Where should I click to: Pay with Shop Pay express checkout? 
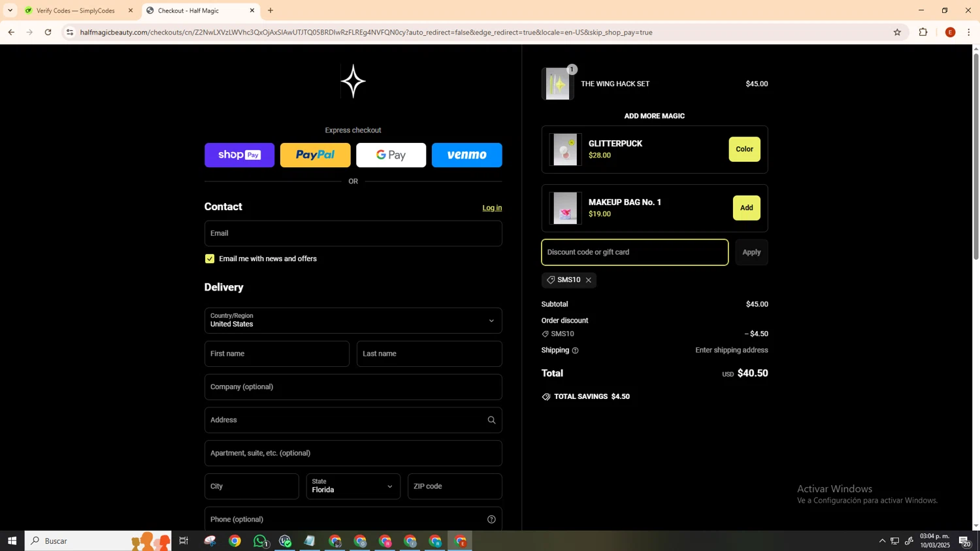point(239,155)
